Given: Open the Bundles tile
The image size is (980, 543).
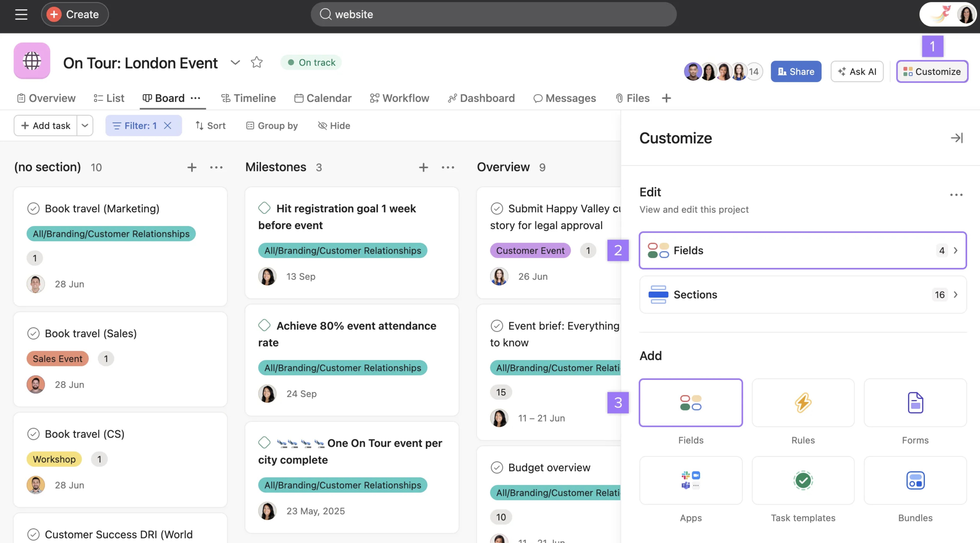Looking at the screenshot, I should (x=915, y=481).
